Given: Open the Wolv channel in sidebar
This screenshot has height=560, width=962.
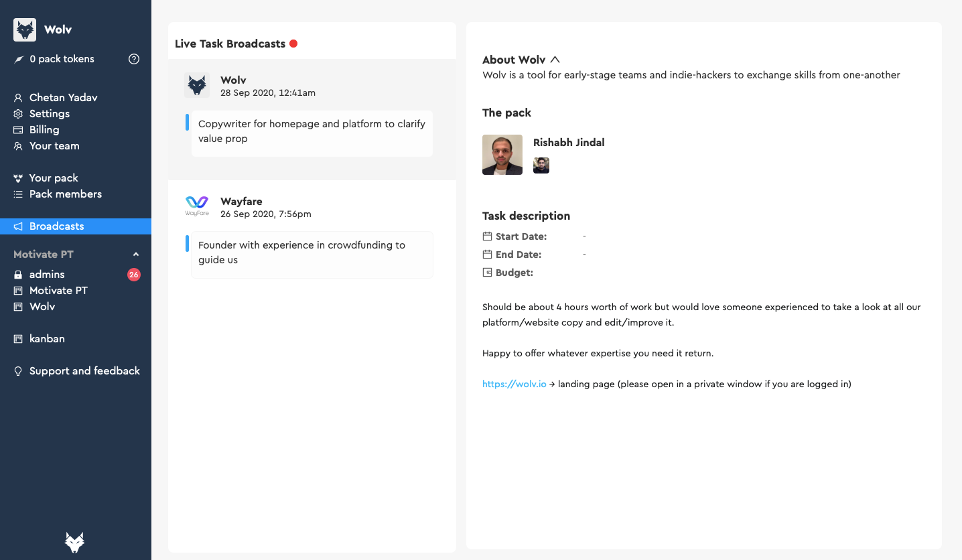Looking at the screenshot, I should click(x=42, y=307).
